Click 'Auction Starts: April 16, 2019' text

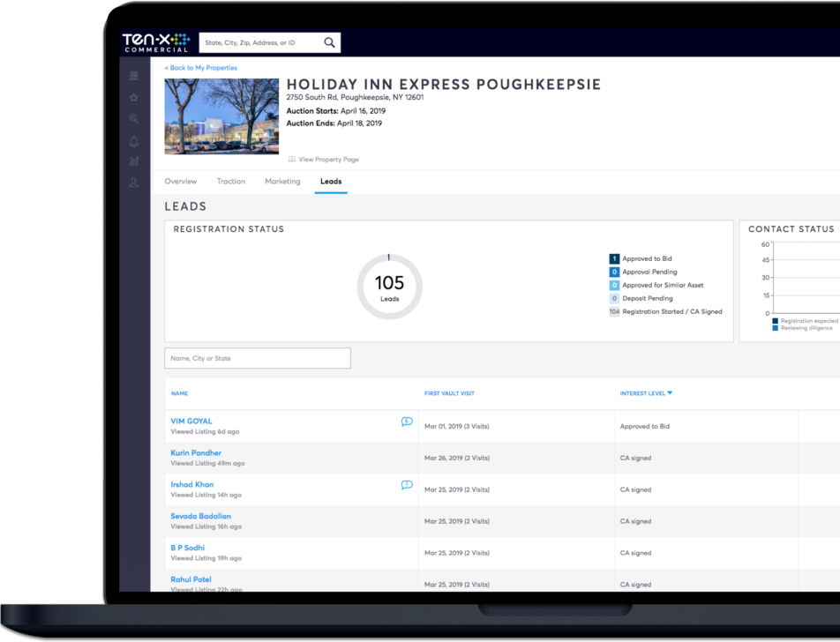point(336,111)
